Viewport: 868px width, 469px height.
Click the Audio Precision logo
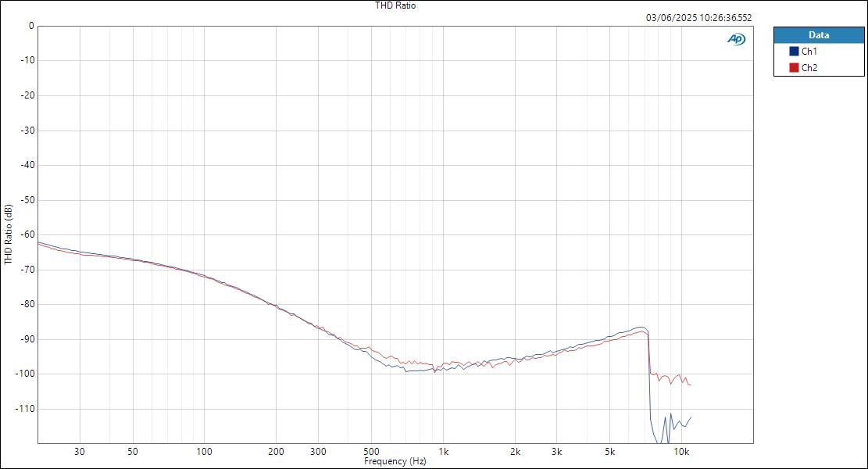pyautogui.click(x=737, y=38)
